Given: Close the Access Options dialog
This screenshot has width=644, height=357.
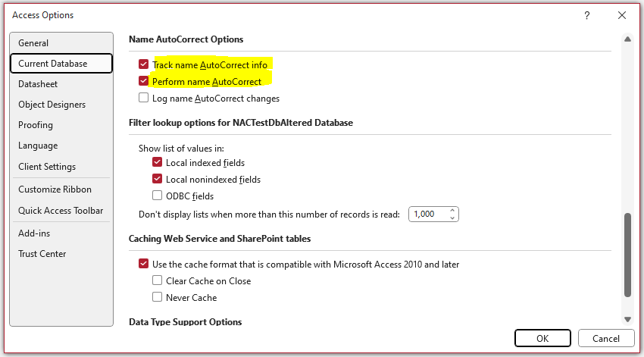Looking at the screenshot, I should click(x=622, y=16).
